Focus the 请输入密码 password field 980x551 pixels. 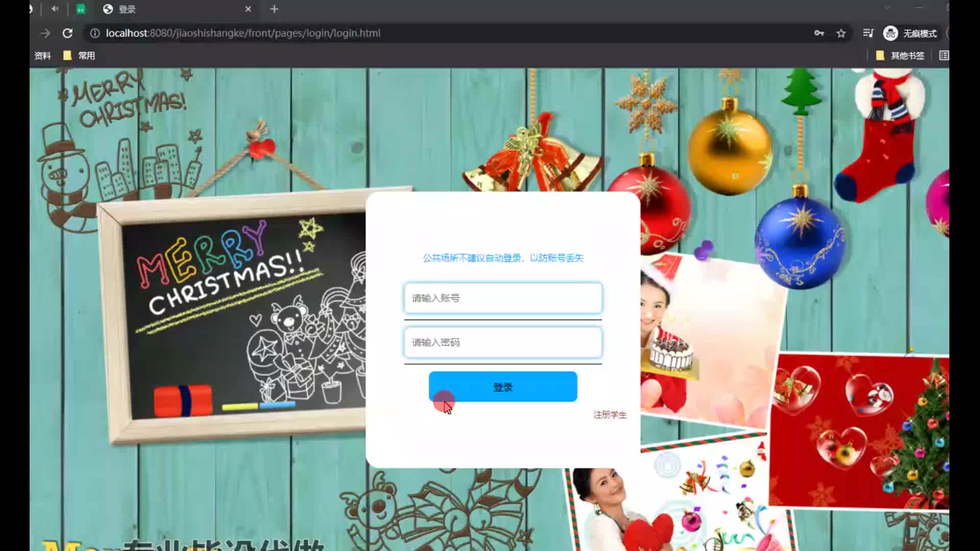pos(503,342)
